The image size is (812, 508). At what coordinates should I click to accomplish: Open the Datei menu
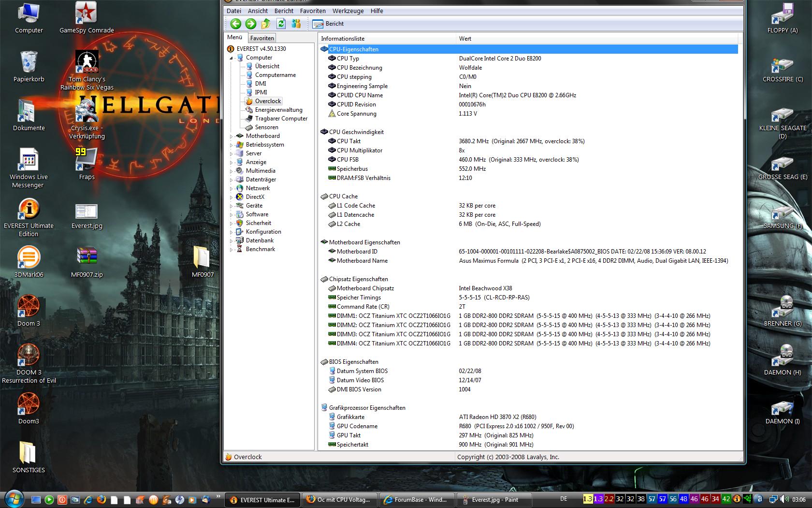[x=233, y=11]
